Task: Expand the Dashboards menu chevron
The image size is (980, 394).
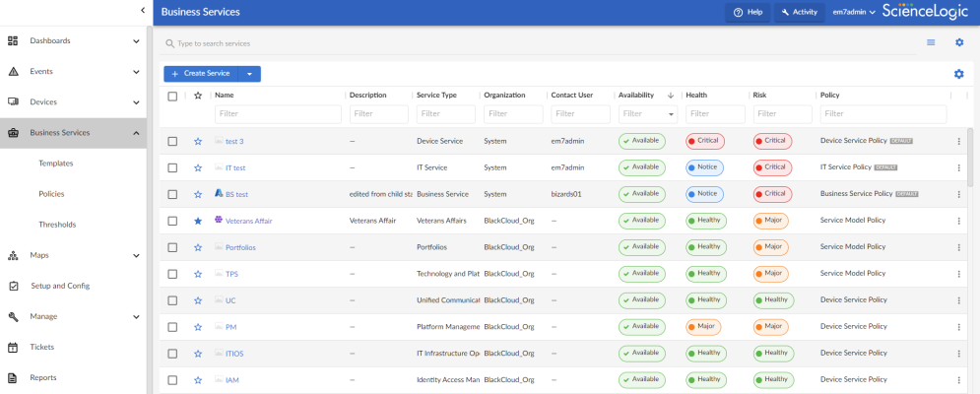Action: pyautogui.click(x=136, y=41)
